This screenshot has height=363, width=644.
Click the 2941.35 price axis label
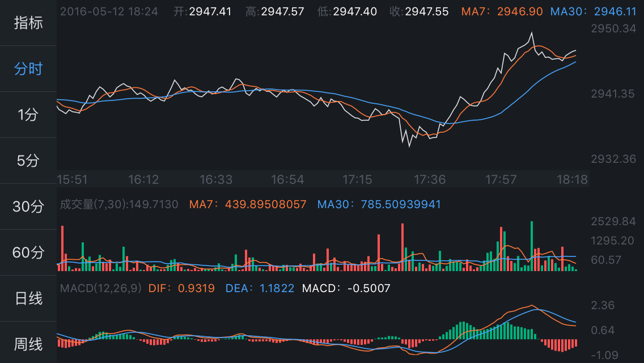coord(613,94)
